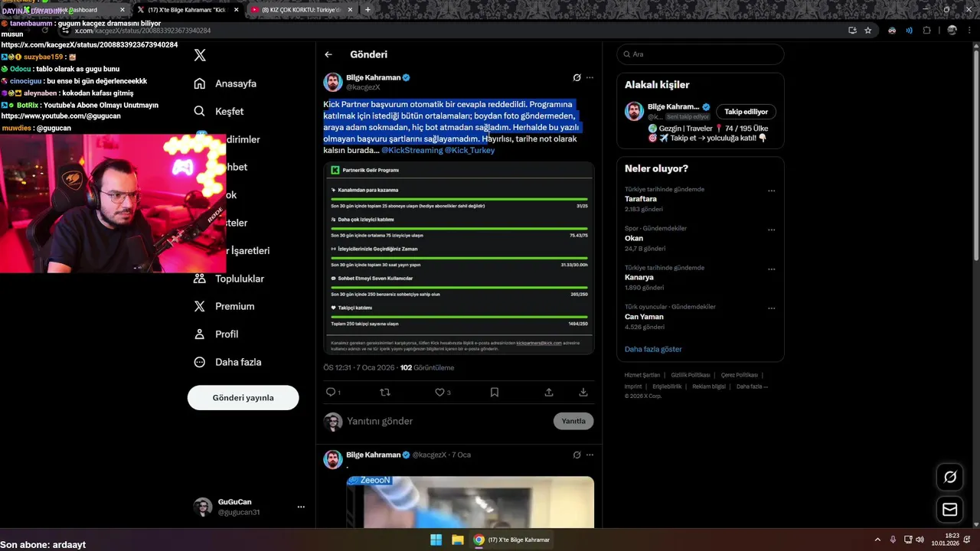Open Can Yaman trending topic
Image resolution: width=980 pixels, height=551 pixels.
coord(644,317)
